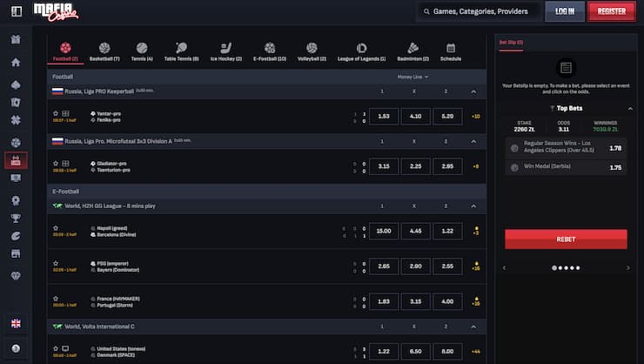
Task: Favorite the PSG vs Bayern match
Action: coord(56,263)
